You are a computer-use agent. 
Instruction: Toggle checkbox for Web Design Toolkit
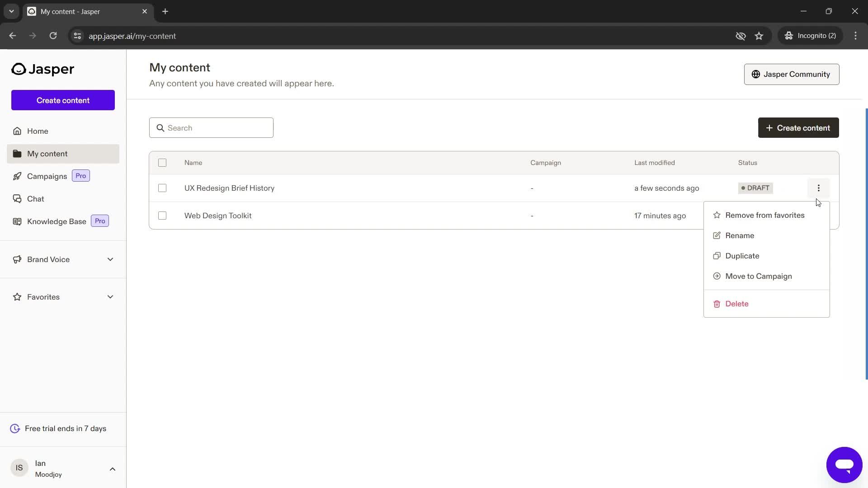[x=162, y=215]
